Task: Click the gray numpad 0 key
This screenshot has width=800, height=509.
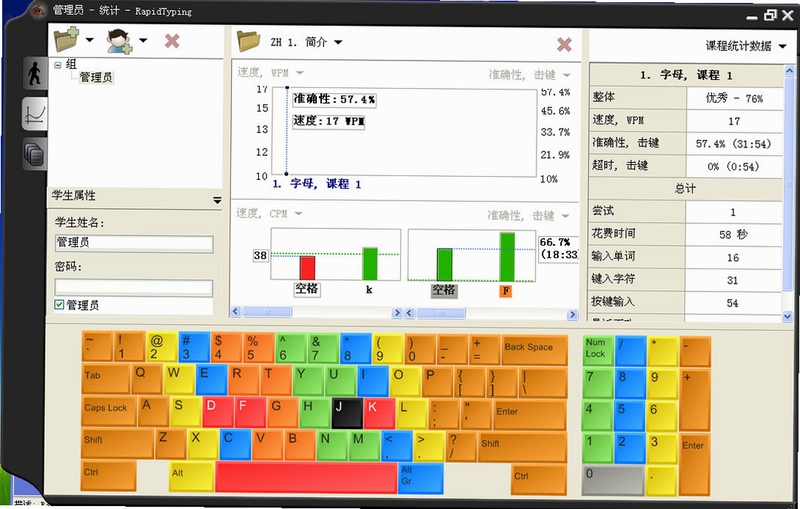Action: pos(613,480)
